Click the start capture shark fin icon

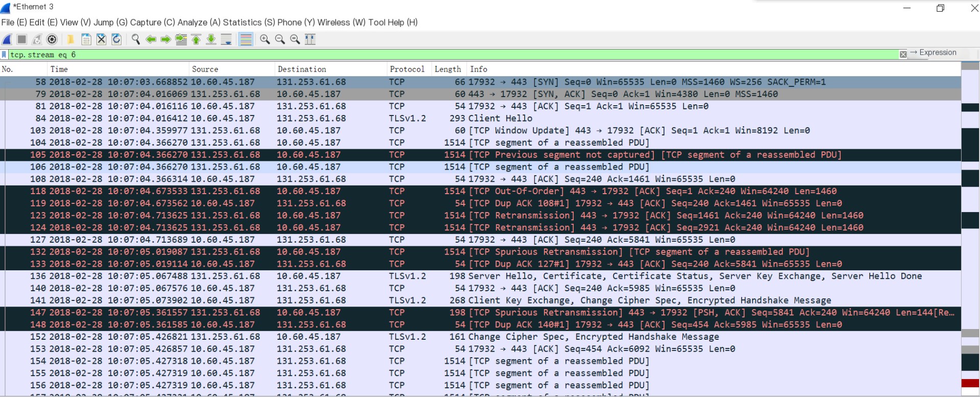[x=7, y=39]
